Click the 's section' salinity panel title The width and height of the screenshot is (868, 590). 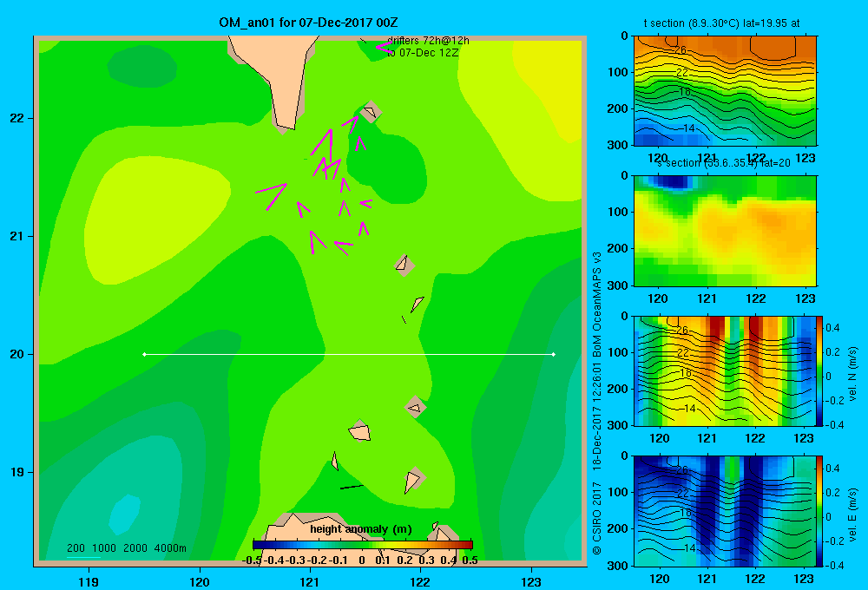724,163
